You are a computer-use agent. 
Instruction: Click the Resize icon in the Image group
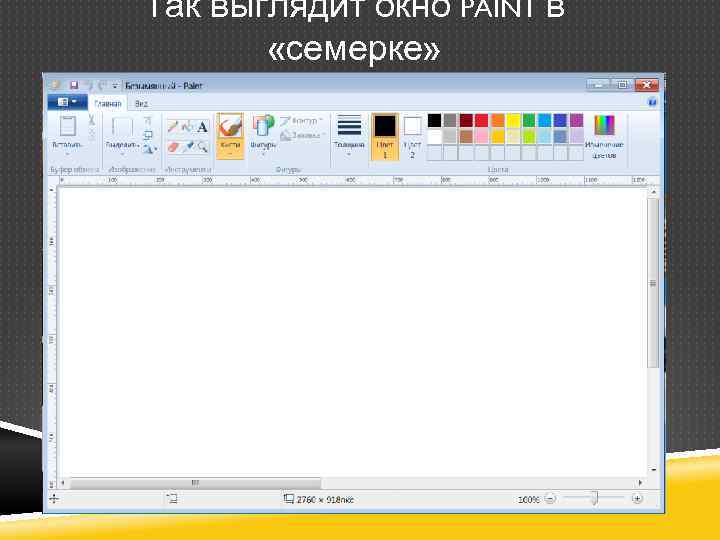point(148,135)
